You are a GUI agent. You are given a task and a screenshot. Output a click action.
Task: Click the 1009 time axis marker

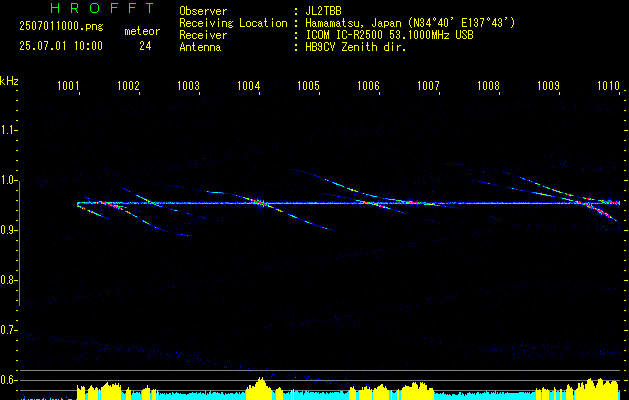548,85
